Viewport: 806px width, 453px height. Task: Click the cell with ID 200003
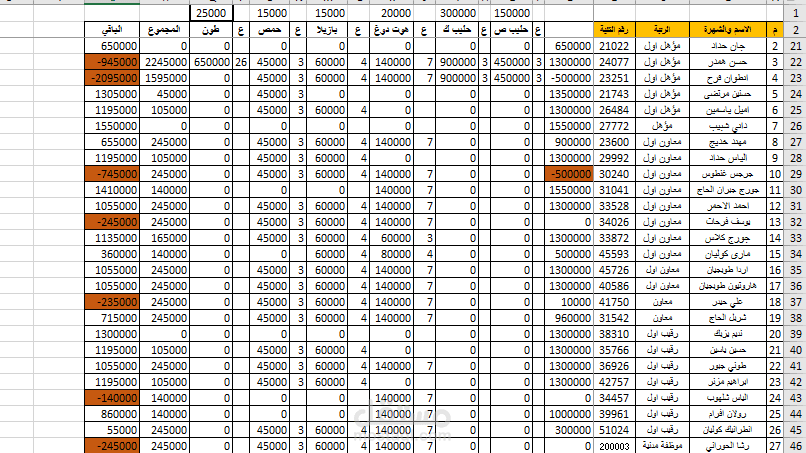coord(614,446)
